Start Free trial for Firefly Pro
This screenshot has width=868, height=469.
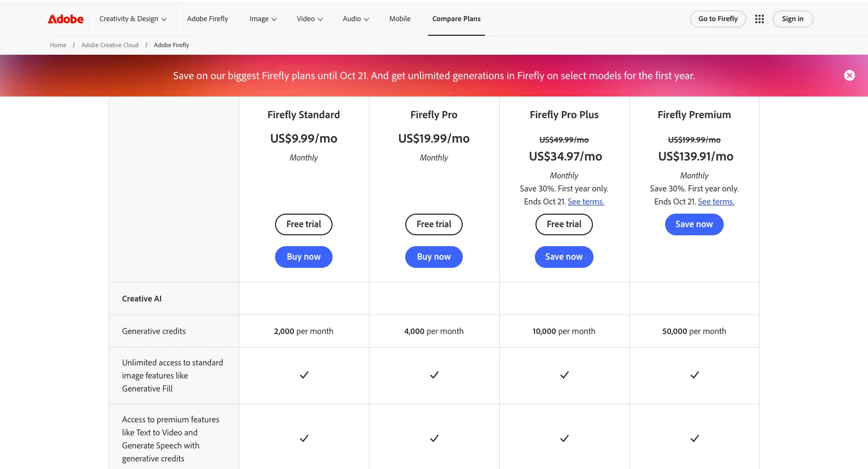434,224
